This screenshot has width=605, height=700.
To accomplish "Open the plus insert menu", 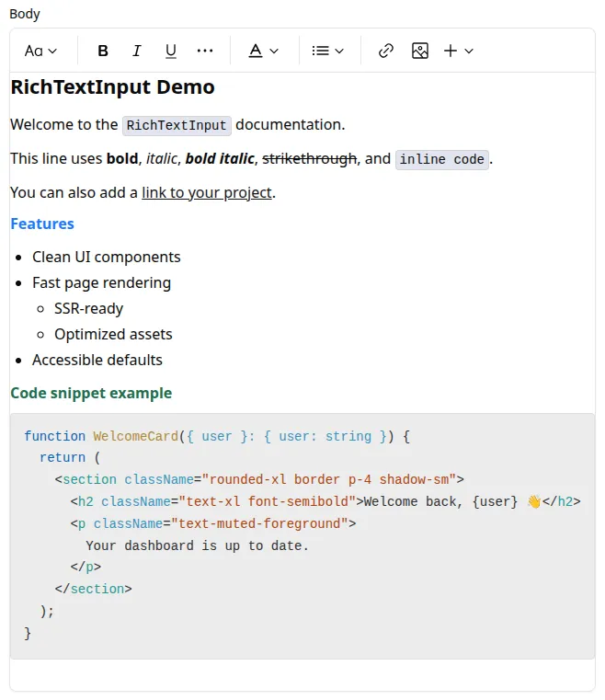I will pyautogui.click(x=459, y=51).
